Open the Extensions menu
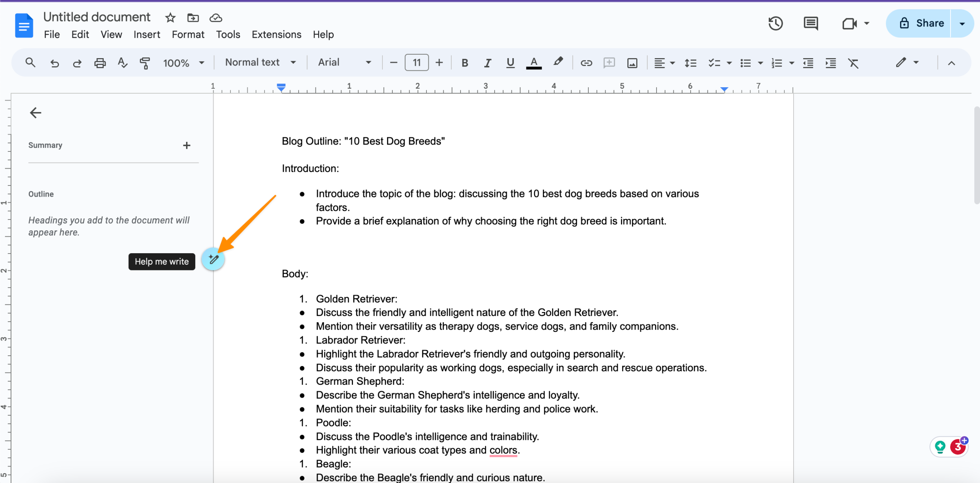The image size is (980, 483). coord(276,34)
